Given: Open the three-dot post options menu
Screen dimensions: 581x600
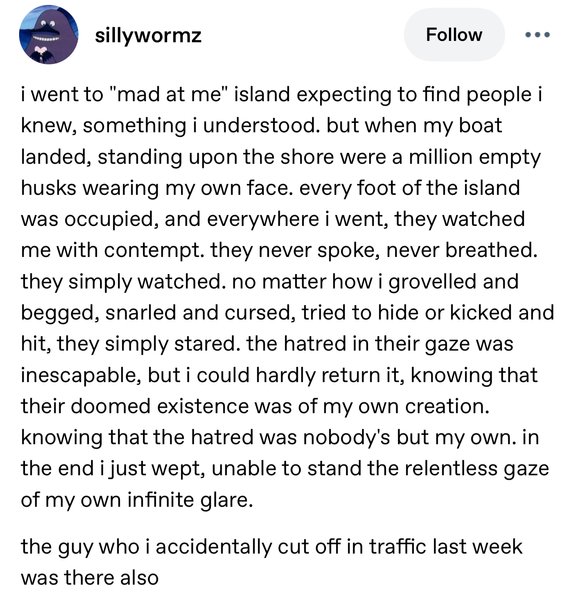Looking at the screenshot, I should point(538,35).
